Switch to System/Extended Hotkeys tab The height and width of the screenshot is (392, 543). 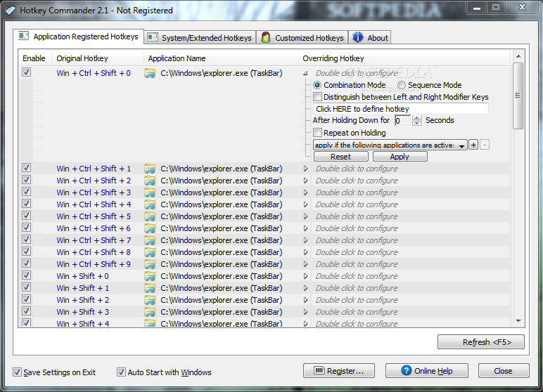(200, 37)
